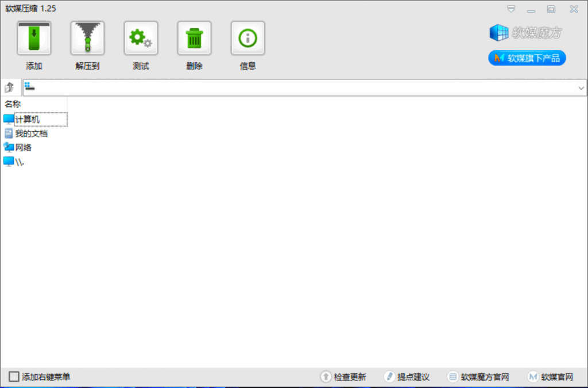The width and height of the screenshot is (588, 388).
Task: Go up one folder level arrow
Action: click(x=9, y=88)
